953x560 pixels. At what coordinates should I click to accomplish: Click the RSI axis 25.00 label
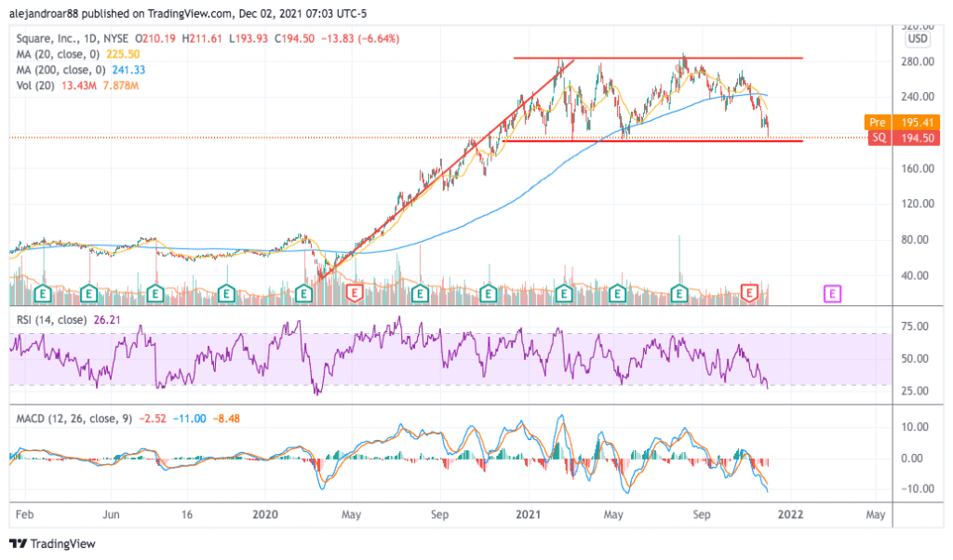click(915, 391)
